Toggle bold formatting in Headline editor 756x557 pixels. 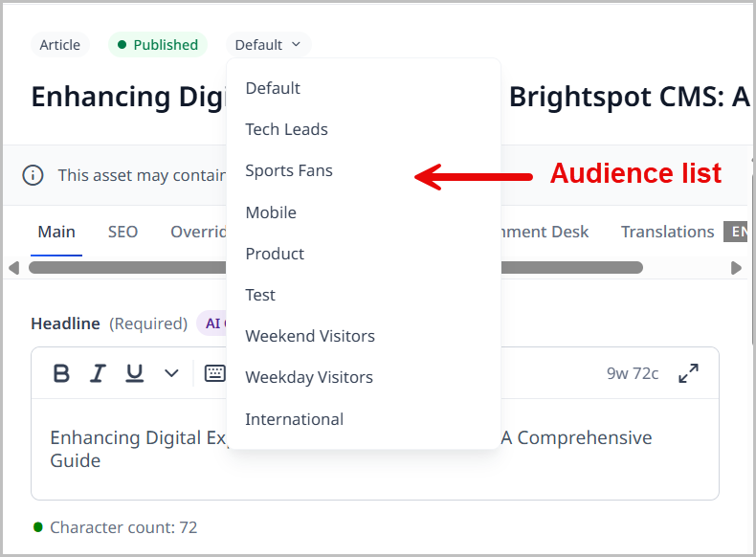(61, 373)
